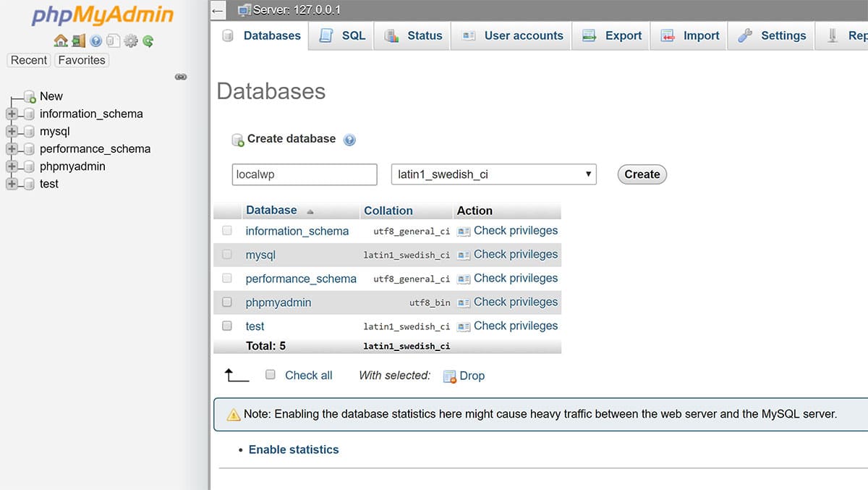Click mysql database icon in navigation tree
Viewport: 868px width, 490px height.
[x=29, y=132]
